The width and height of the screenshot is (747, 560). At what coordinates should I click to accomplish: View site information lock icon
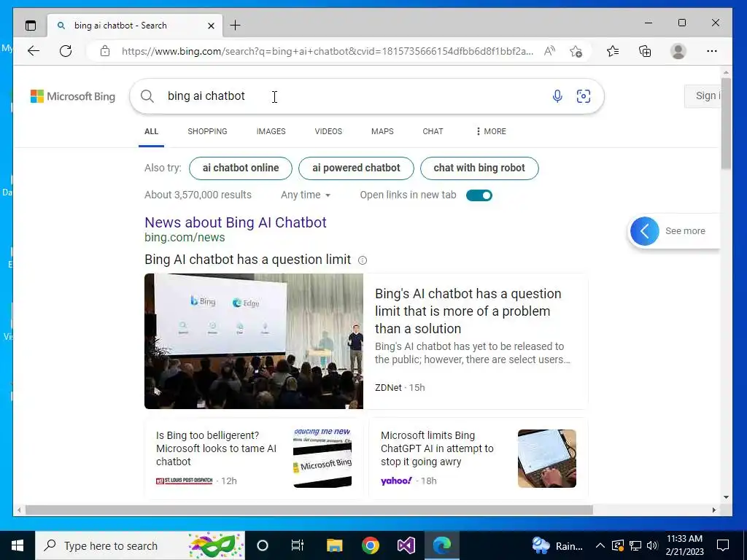tap(105, 51)
